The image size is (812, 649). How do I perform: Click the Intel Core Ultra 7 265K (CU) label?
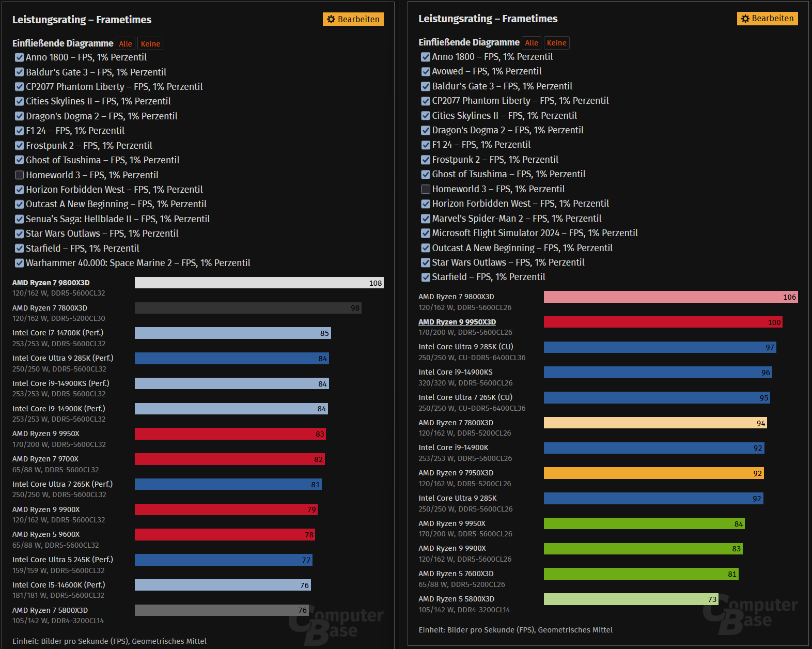[x=465, y=397]
